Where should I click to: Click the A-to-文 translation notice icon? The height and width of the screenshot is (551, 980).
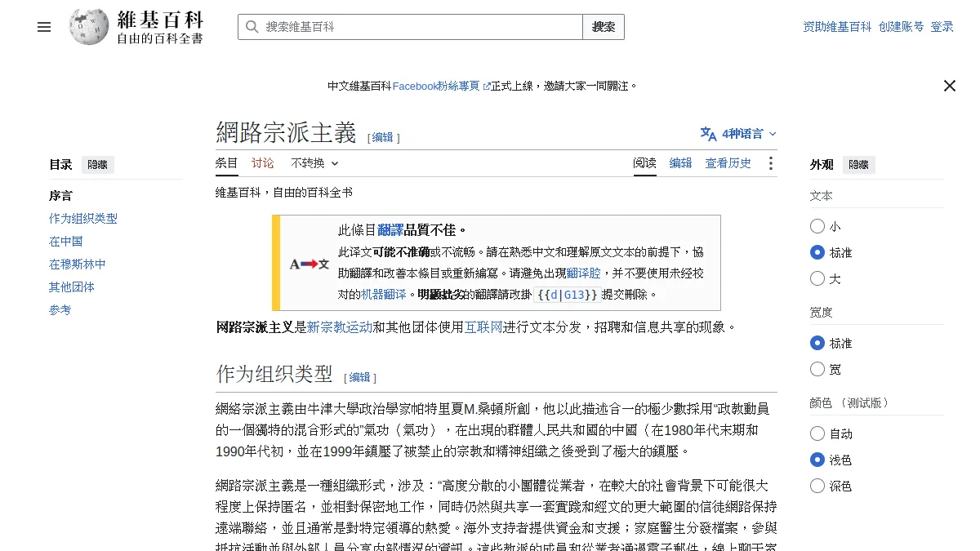309,264
